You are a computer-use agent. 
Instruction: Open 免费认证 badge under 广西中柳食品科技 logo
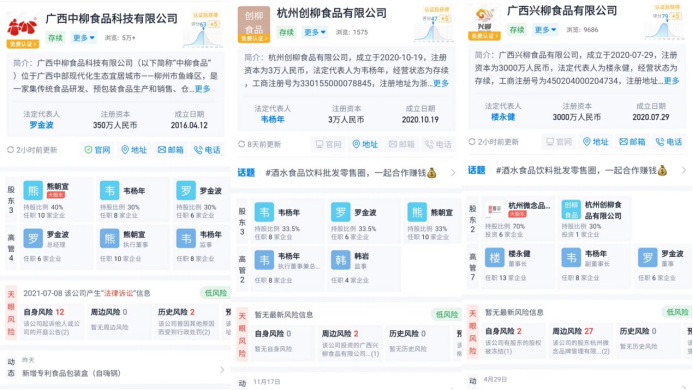pos(23,44)
